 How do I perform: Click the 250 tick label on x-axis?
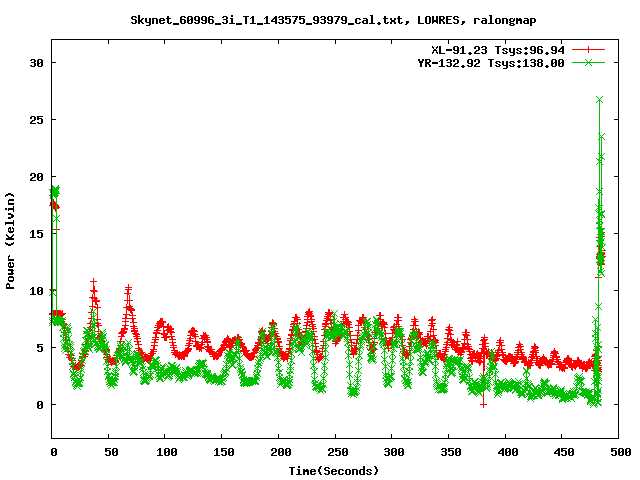click(x=335, y=452)
